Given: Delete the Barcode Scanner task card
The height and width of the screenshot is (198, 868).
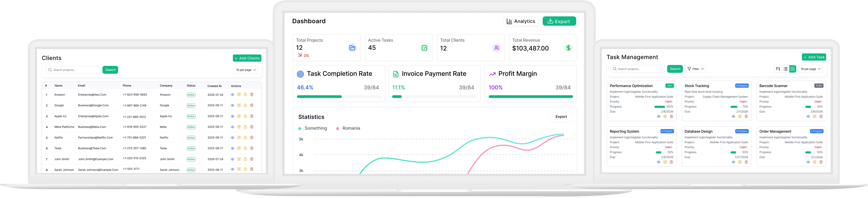Looking at the screenshot, I should click(821, 116).
